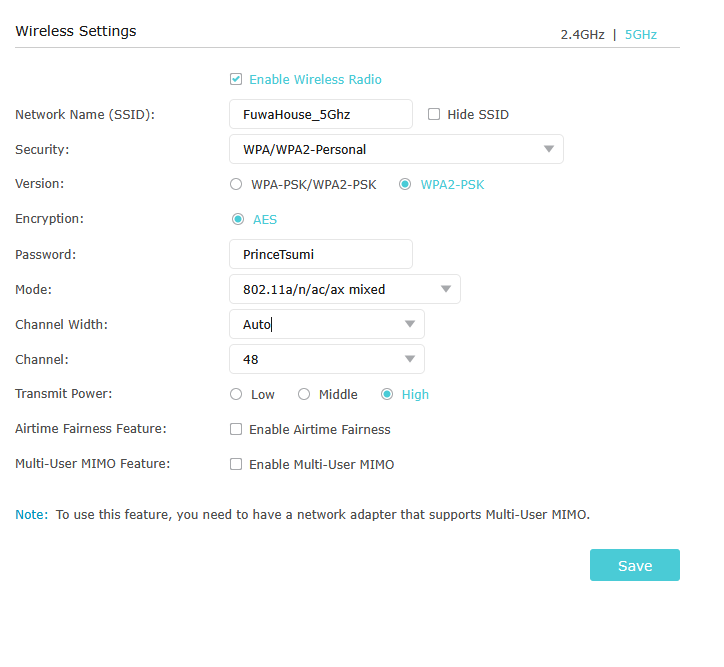This screenshot has height=667, width=724.
Task: Set Transmit Power to Middle
Action: [304, 394]
